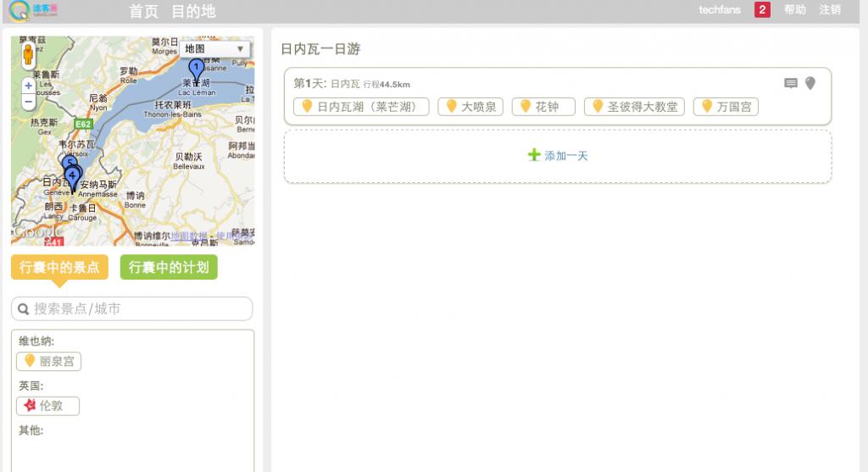Open the 地图 map type dropdown
868x472 pixels.
point(214,48)
